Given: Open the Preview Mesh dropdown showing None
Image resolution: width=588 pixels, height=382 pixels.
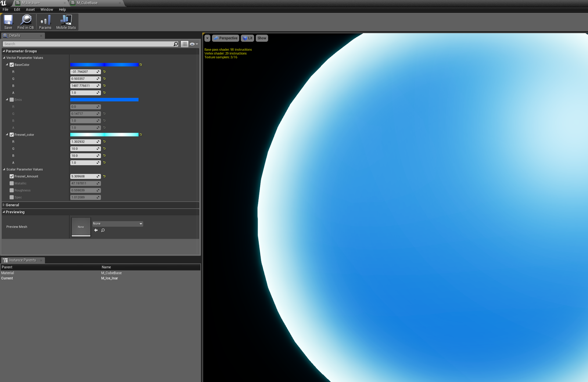Looking at the screenshot, I should click(x=118, y=223).
